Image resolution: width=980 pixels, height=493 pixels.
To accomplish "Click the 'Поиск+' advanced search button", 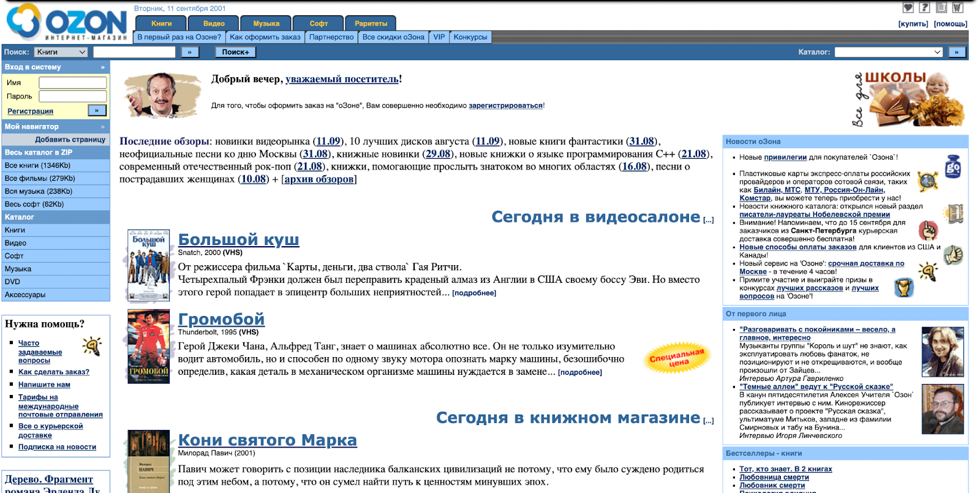I will click(235, 52).
